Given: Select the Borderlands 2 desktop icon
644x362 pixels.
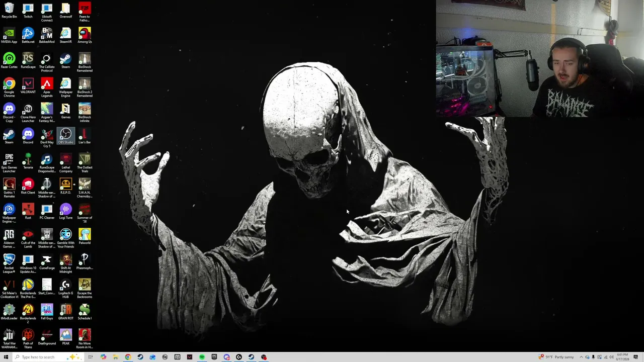Looking at the screenshot, I should tap(28, 314).
